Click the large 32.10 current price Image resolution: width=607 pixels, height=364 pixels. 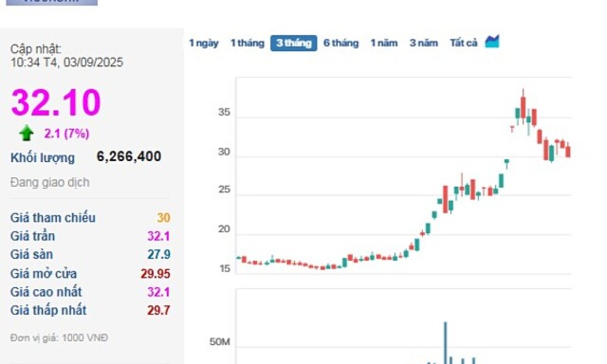(56, 103)
